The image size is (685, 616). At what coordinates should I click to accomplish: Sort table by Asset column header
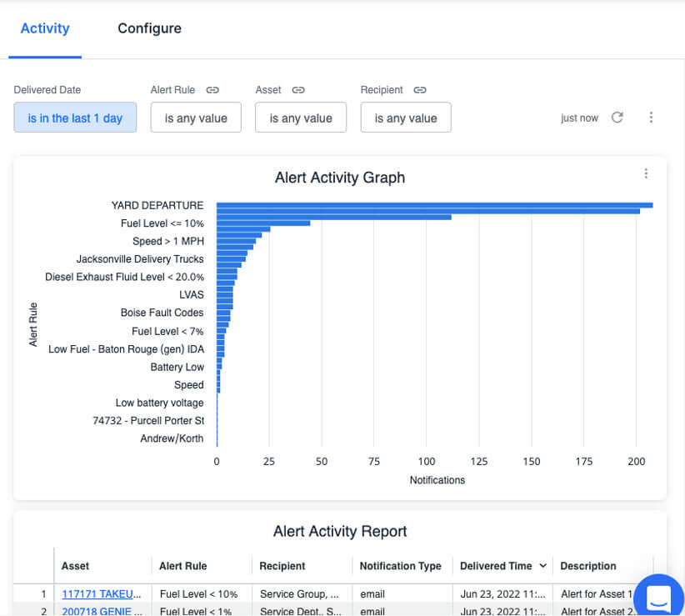pyautogui.click(x=75, y=566)
